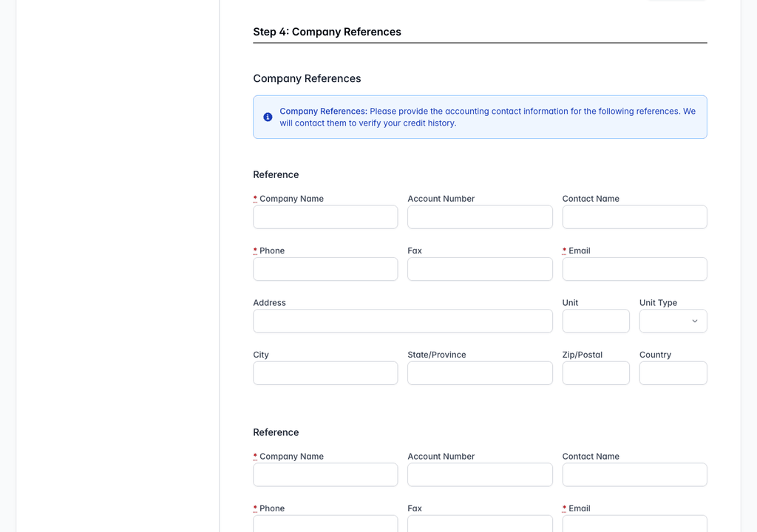Select the Unit input field
The width and height of the screenshot is (757, 532).
(596, 321)
